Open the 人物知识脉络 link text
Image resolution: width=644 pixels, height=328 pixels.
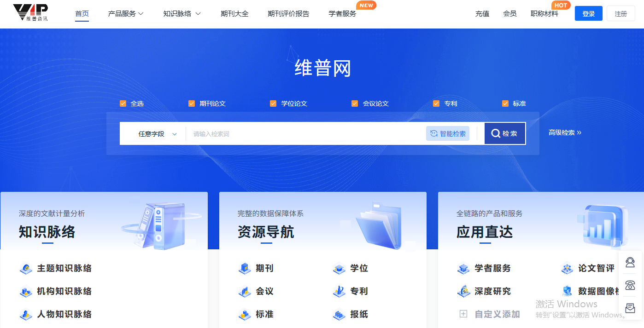[x=64, y=314]
